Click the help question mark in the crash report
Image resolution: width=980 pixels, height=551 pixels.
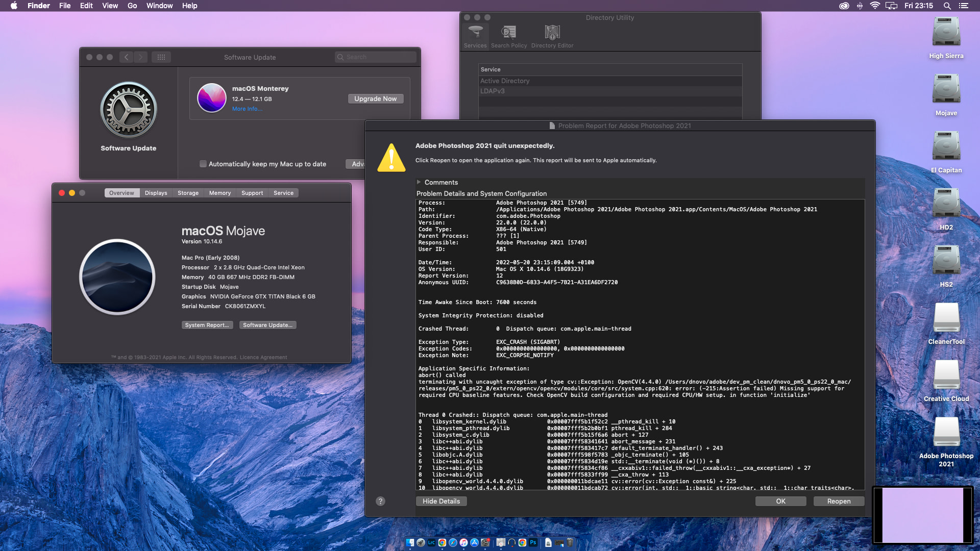(x=380, y=502)
